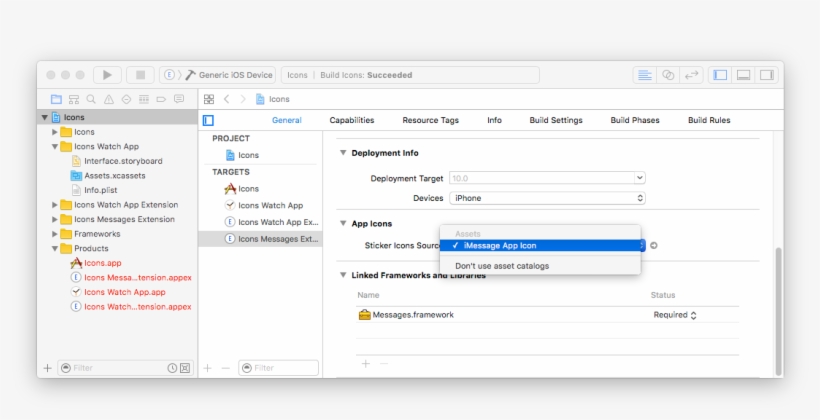
Task: Select the Messages.framework row
Action: [548, 315]
